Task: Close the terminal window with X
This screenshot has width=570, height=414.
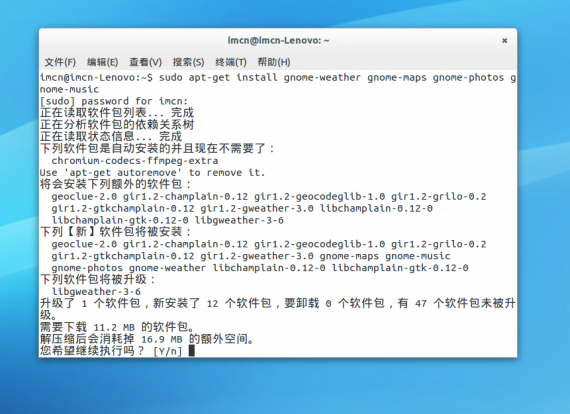Action: (x=505, y=41)
